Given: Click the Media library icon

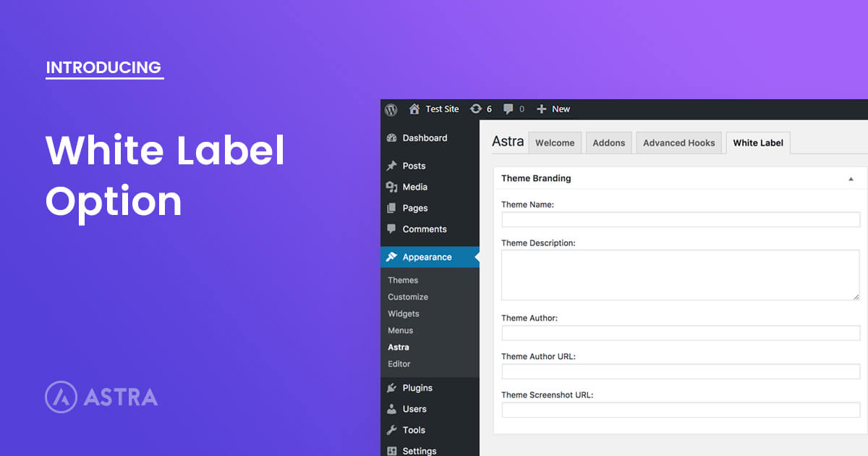Looking at the screenshot, I should (x=392, y=187).
